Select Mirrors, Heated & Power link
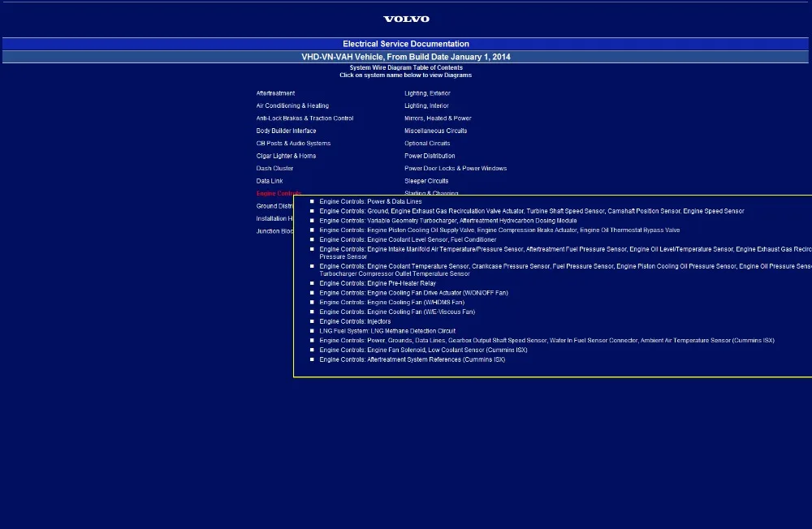 [x=438, y=118]
